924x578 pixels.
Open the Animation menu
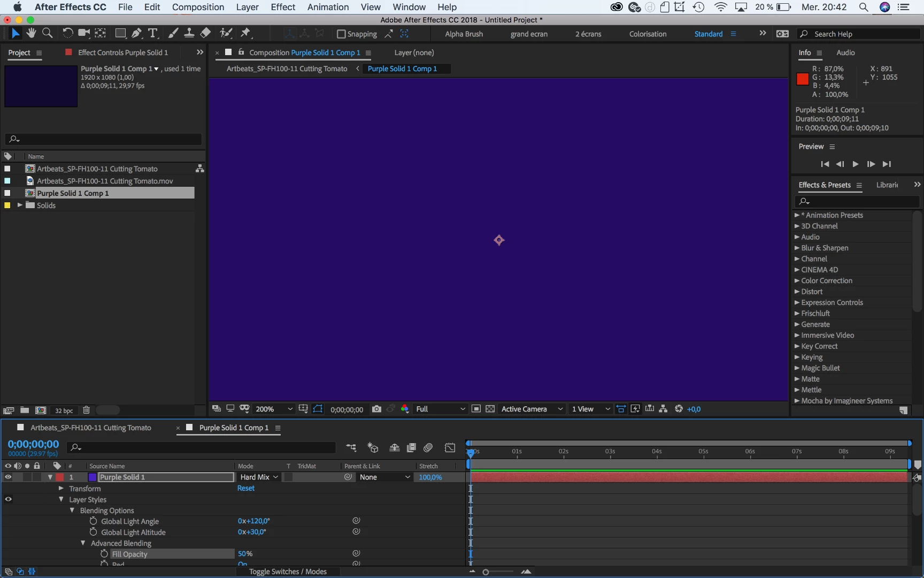click(x=328, y=7)
